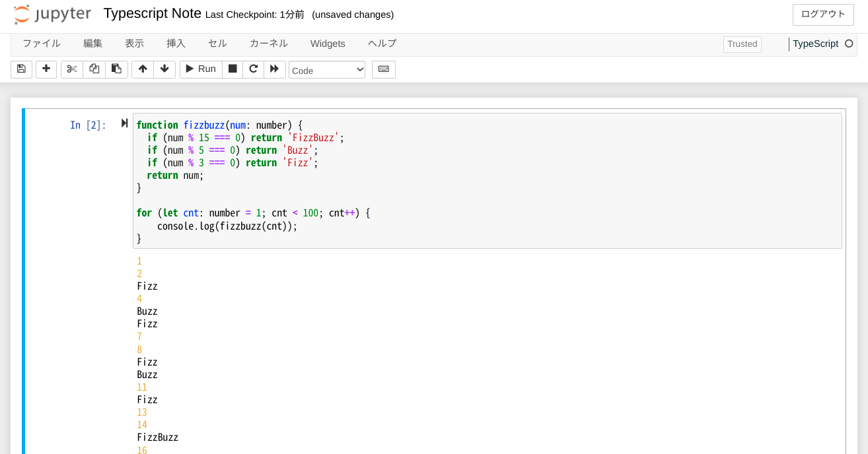Cut the selected cell
The height and width of the screenshot is (454, 868).
71,69
